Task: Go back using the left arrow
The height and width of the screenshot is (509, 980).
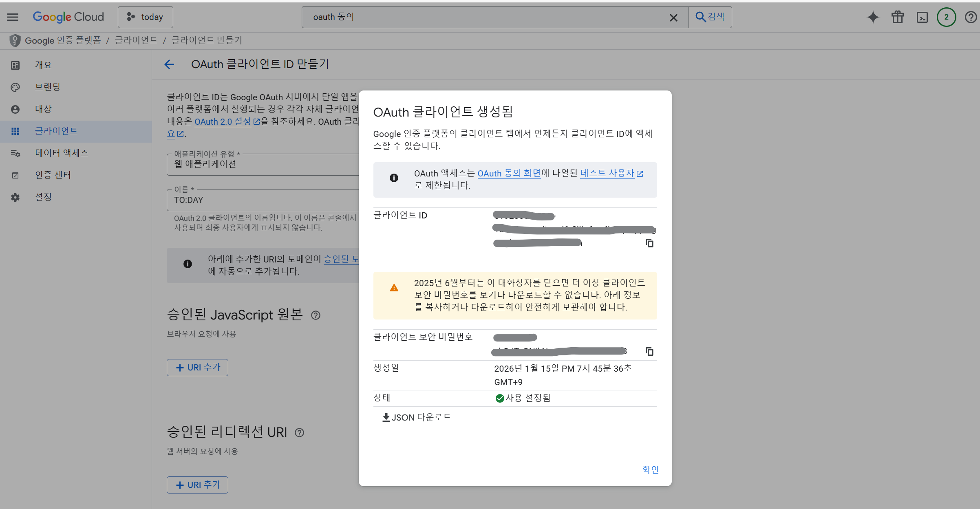Action: 169,64
